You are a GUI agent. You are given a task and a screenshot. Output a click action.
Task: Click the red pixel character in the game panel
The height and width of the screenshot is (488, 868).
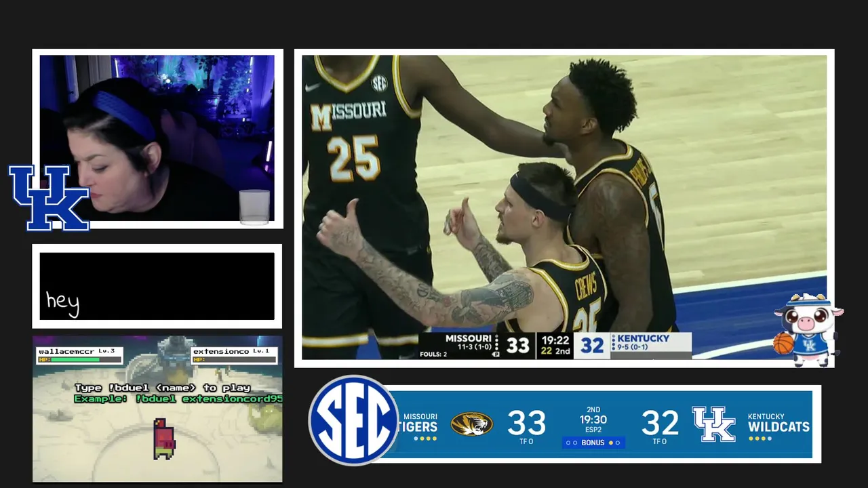point(163,439)
